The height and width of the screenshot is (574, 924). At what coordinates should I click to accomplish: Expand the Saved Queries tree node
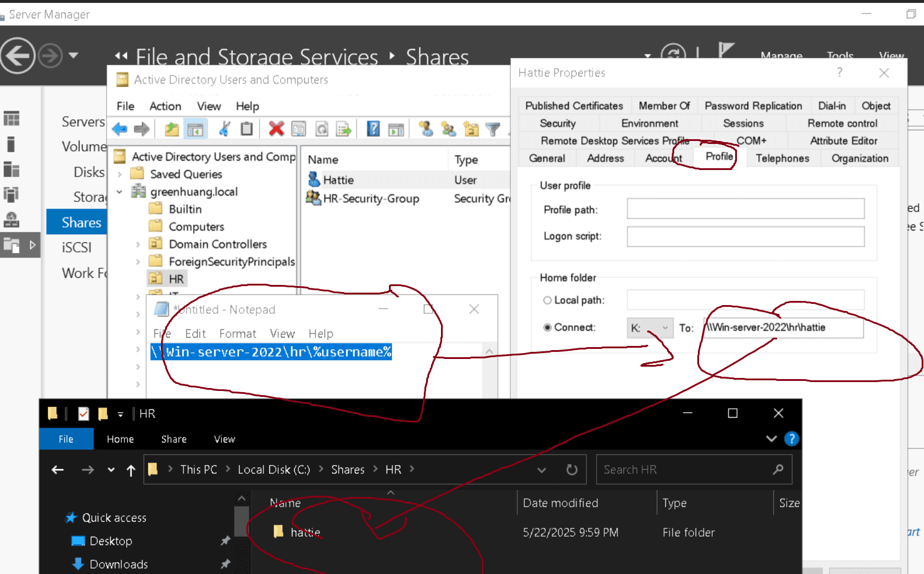(120, 174)
